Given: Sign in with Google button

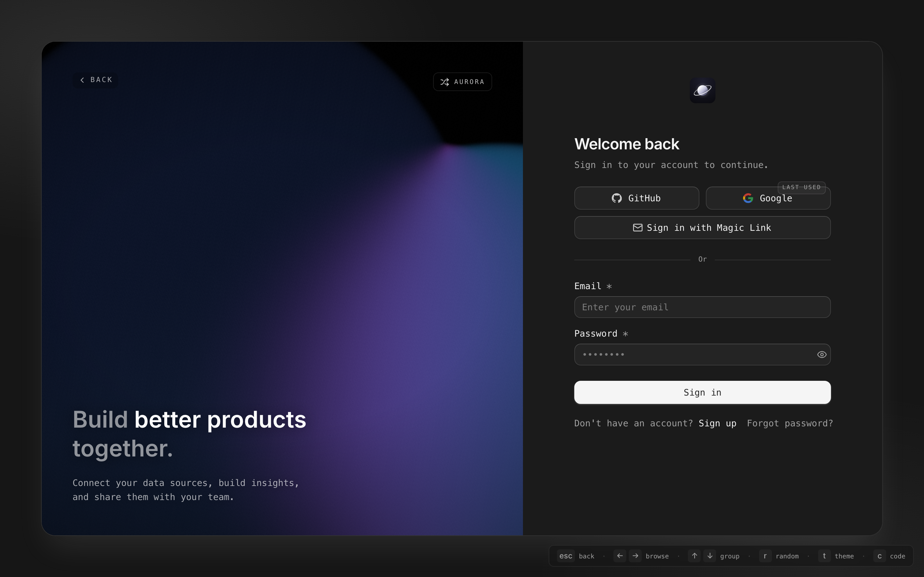Looking at the screenshot, I should (x=768, y=199).
